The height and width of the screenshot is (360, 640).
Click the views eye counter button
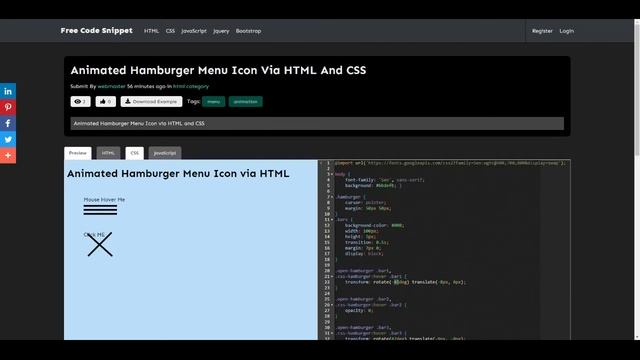[x=80, y=102]
